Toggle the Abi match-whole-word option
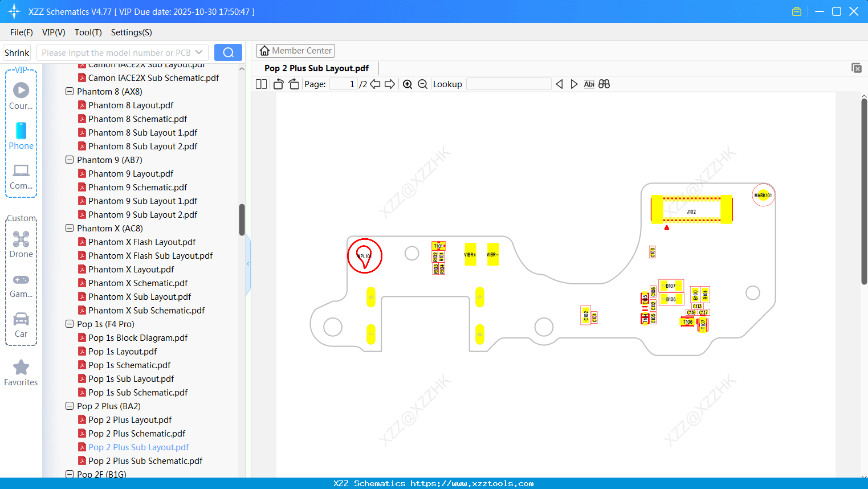This screenshot has width=868, height=489. (589, 84)
